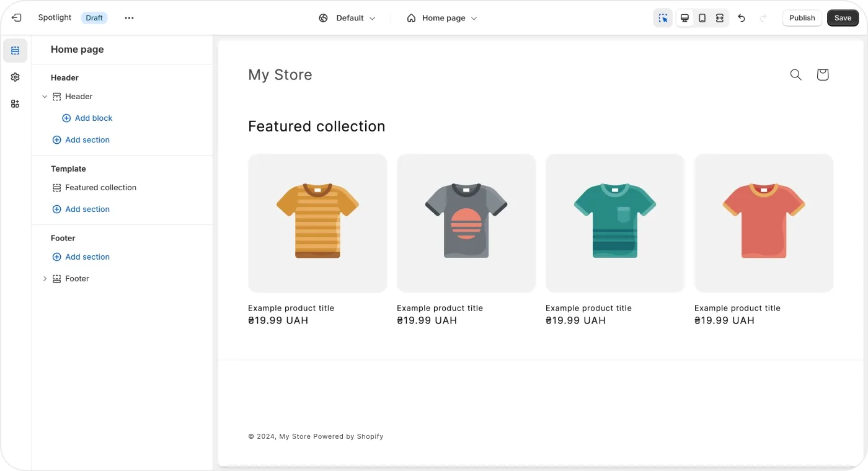This screenshot has height=471, width=868.
Task: Open Theme settings via the gear icon
Action: tap(15, 77)
